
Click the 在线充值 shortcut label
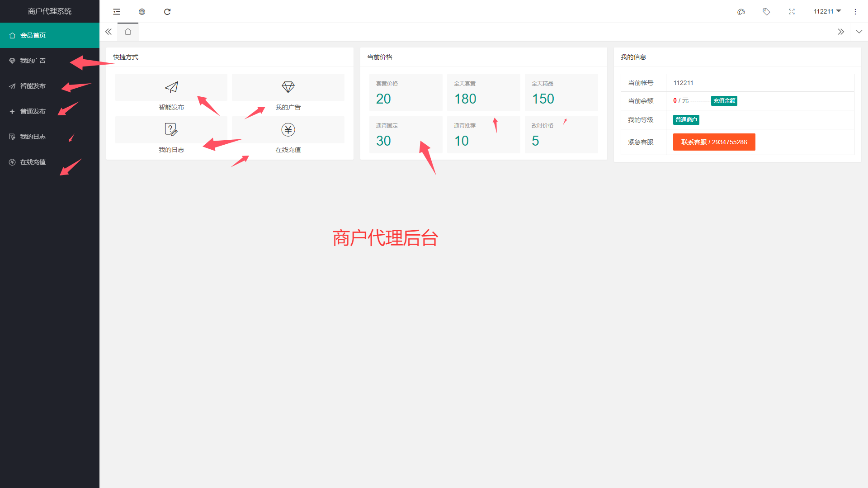pos(288,150)
